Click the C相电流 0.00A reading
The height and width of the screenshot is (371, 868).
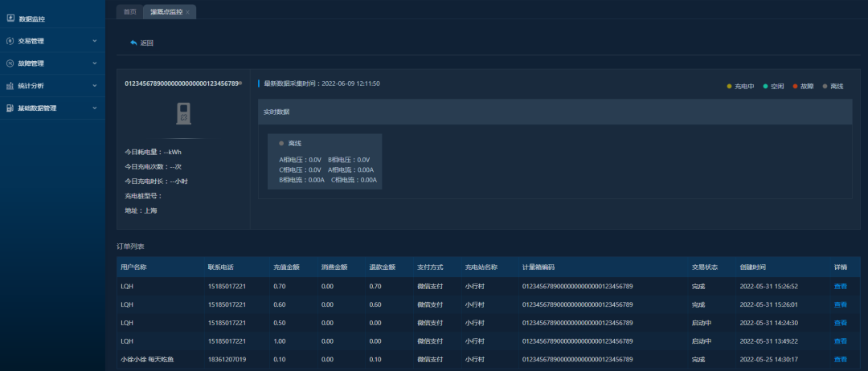click(x=354, y=180)
